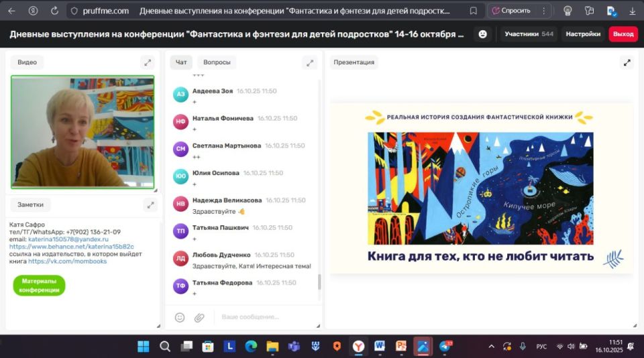Select the Чат tab

181,62
